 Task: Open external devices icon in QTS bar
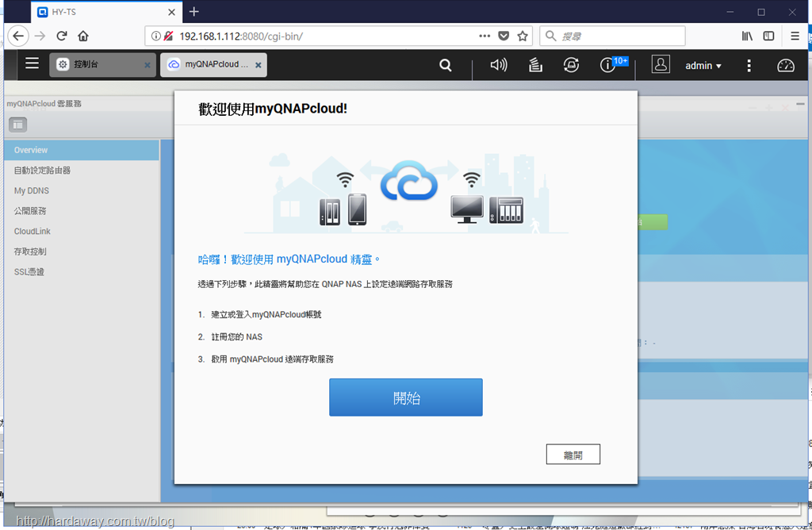click(571, 65)
